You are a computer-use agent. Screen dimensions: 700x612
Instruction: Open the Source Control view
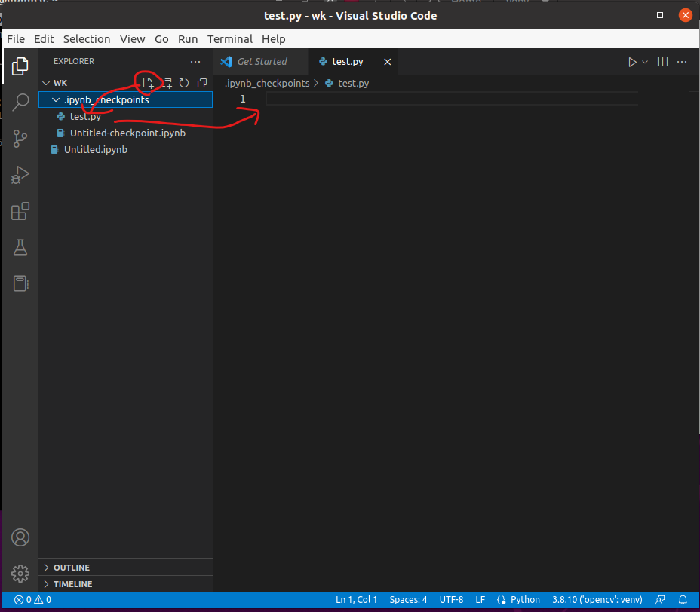pos(20,139)
